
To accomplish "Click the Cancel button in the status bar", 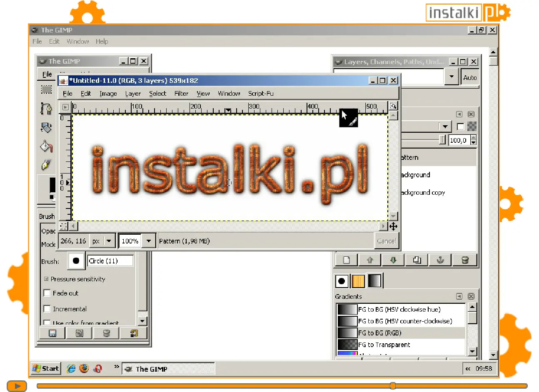I will tap(386, 241).
